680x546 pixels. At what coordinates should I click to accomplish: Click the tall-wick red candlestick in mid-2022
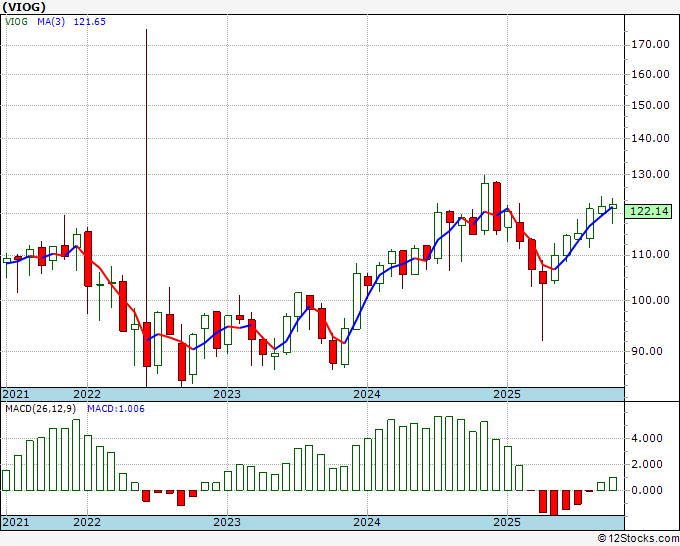point(147,344)
